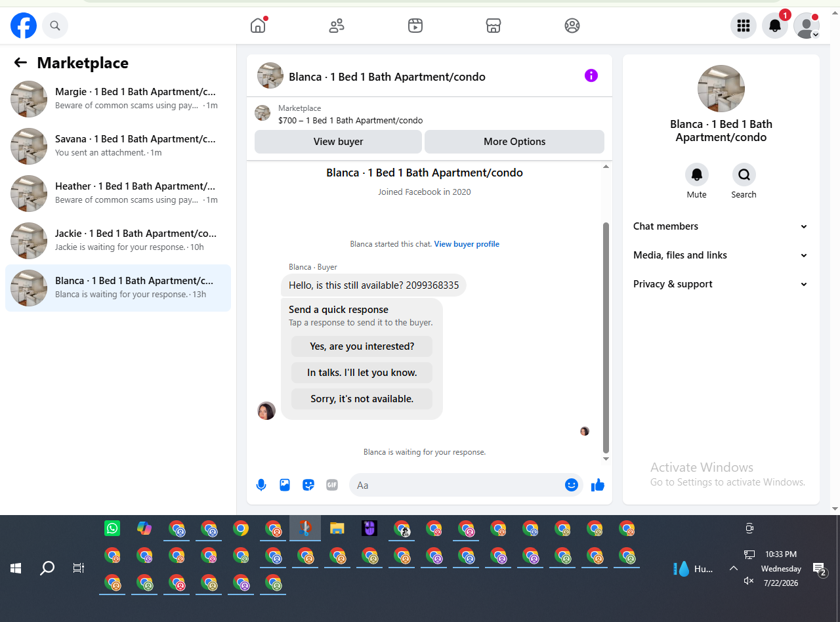Viewport: 840px width, 622px height.
Task: Open the View buyer profile link
Action: 467,244
